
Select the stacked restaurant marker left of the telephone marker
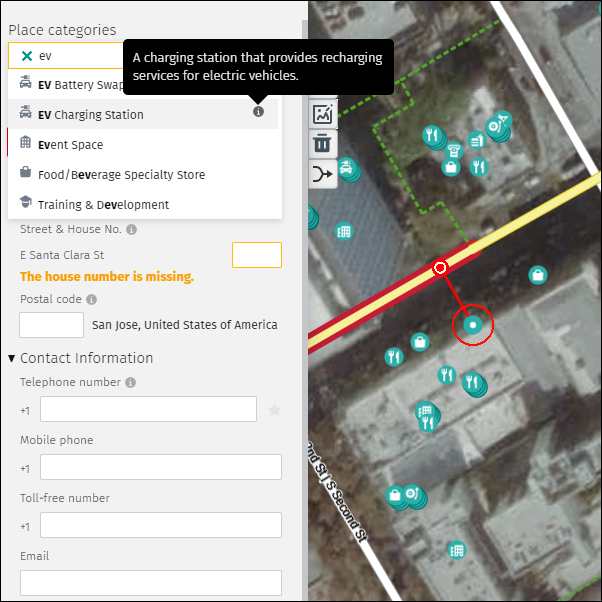click(433, 136)
